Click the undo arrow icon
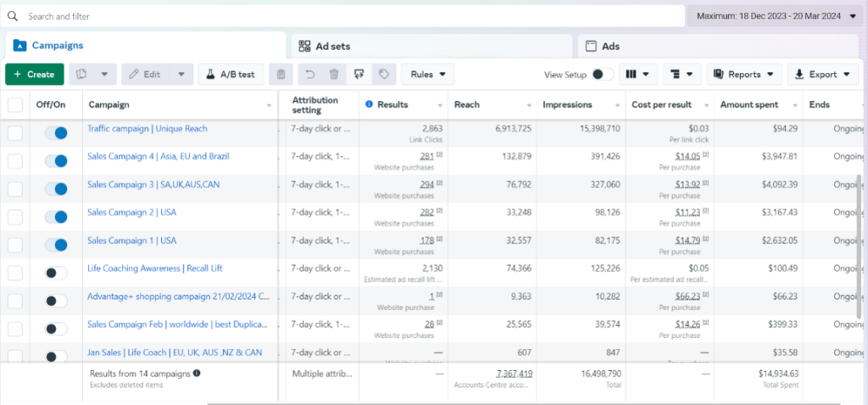 click(310, 75)
